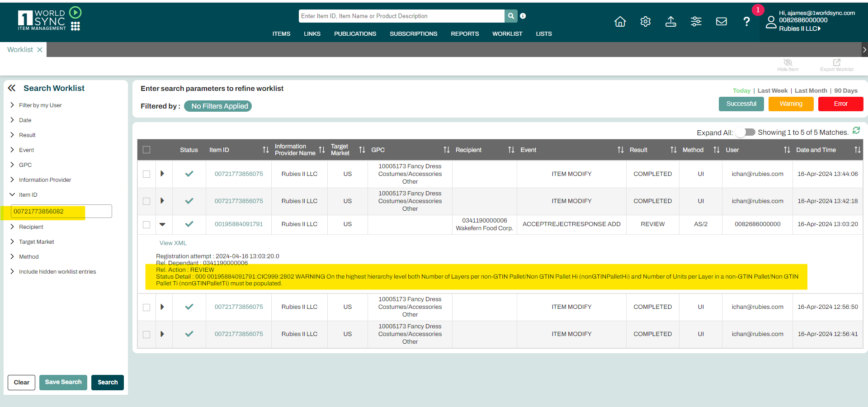The width and height of the screenshot is (868, 407).
Task: Check the row checkbox for item 00195884091791
Action: pyautogui.click(x=146, y=224)
